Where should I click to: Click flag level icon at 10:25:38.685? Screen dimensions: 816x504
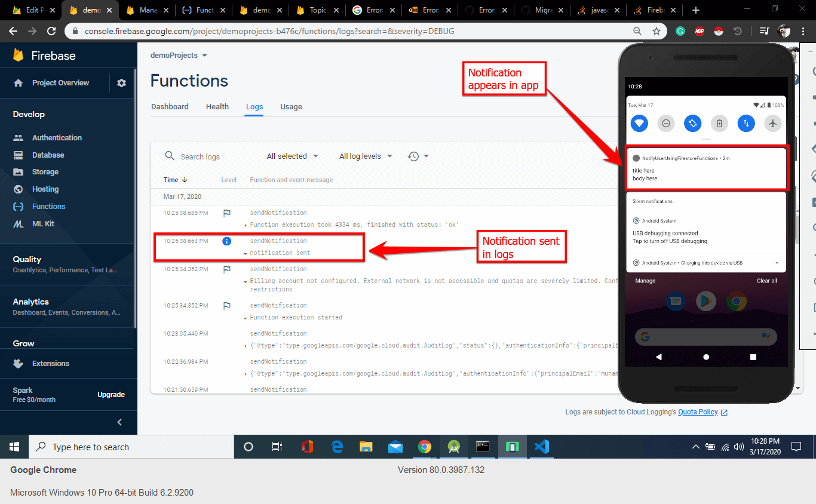(x=227, y=213)
